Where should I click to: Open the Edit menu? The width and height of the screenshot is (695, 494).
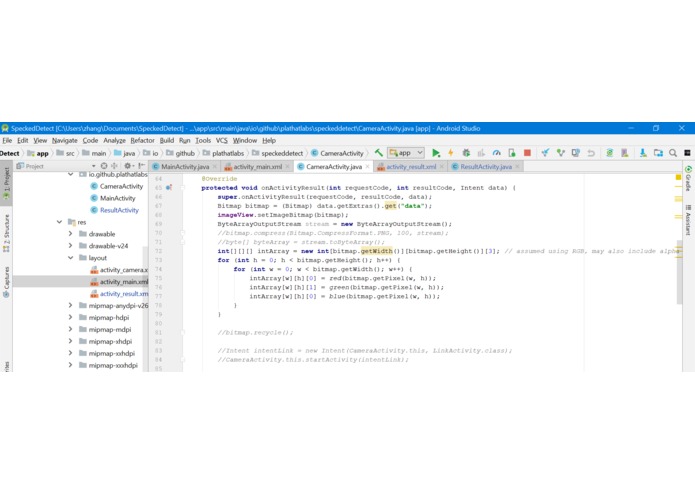(x=23, y=140)
